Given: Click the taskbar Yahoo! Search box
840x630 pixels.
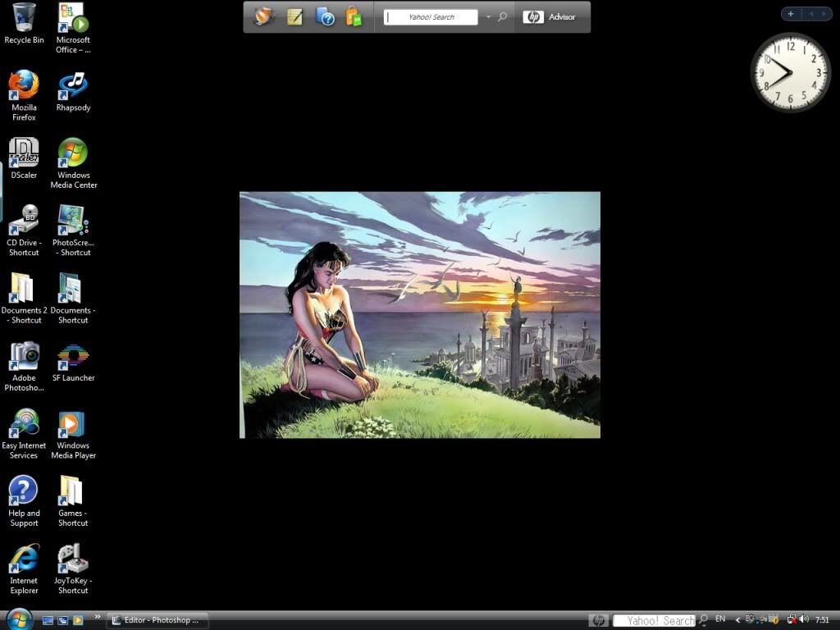Looking at the screenshot, I should point(654,620).
